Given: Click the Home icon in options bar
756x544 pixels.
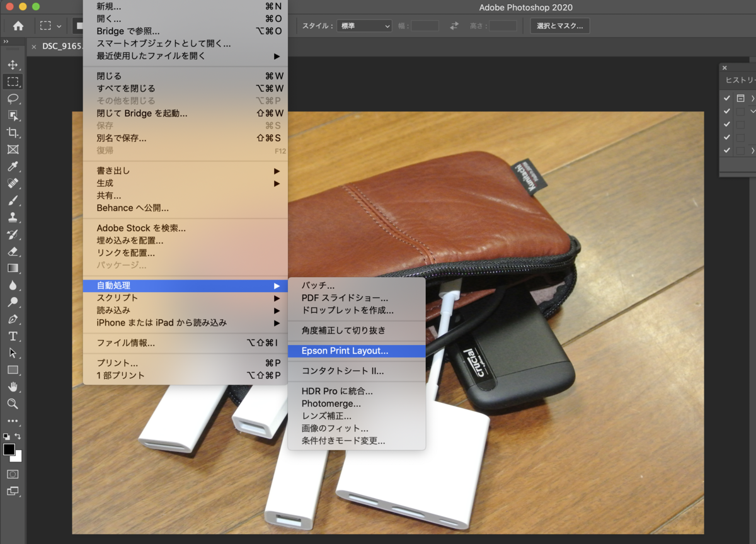Looking at the screenshot, I should click(x=18, y=26).
